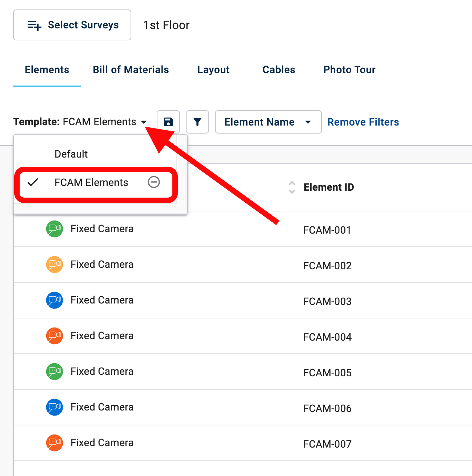Click the blue camera icon for FCAM-003
Screen dimensions: 472x476
55,300
